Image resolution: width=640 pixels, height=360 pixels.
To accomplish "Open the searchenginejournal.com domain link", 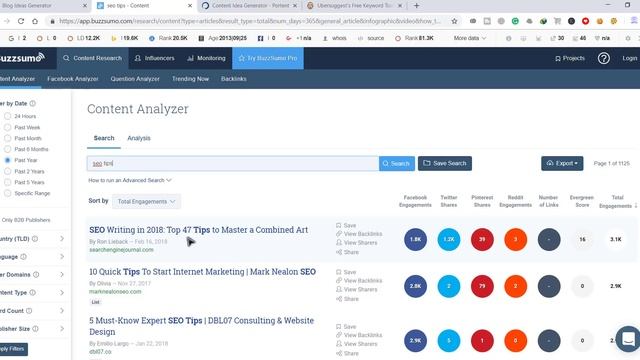I will (x=121, y=250).
